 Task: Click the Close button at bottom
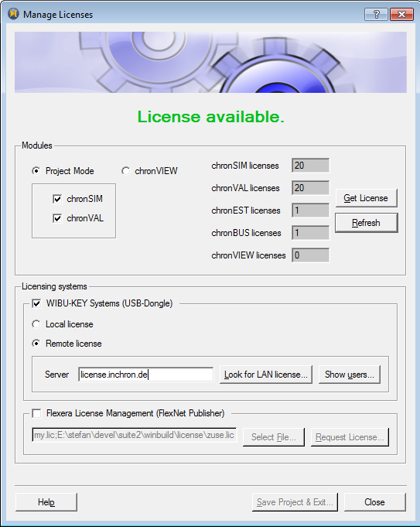(x=374, y=502)
